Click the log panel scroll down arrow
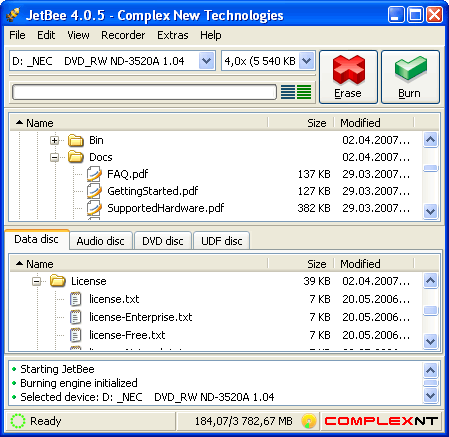This screenshot has width=449, height=437. point(430,396)
